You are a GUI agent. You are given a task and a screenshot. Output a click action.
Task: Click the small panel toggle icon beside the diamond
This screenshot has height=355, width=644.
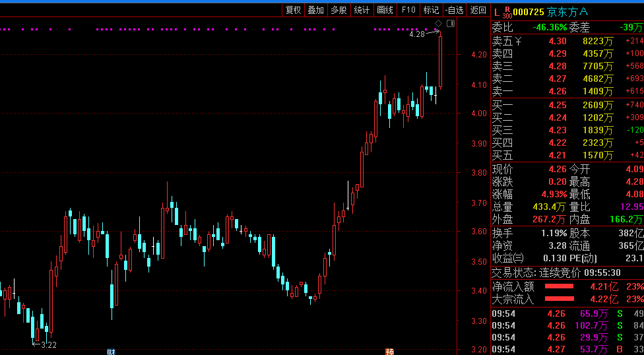tap(451, 24)
